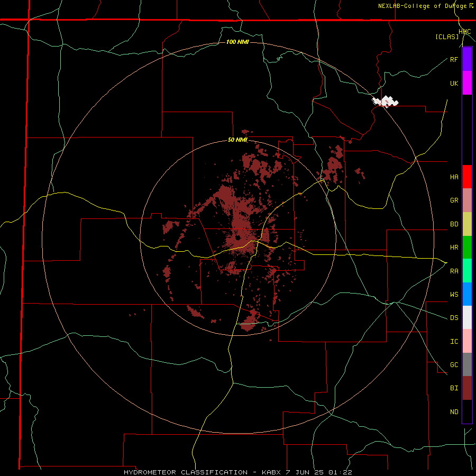Click the ND legend label

pos(454,412)
